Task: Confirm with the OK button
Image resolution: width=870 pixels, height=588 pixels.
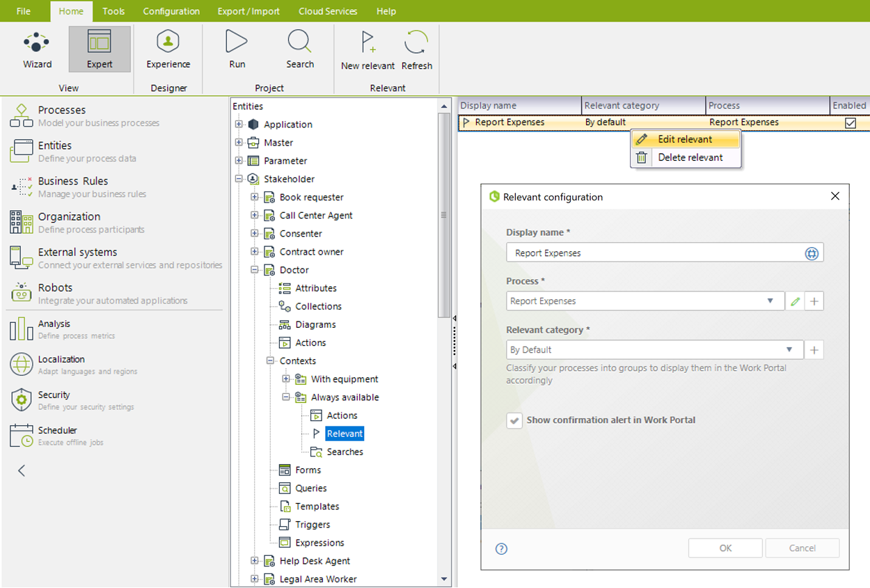Action: click(725, 548)
